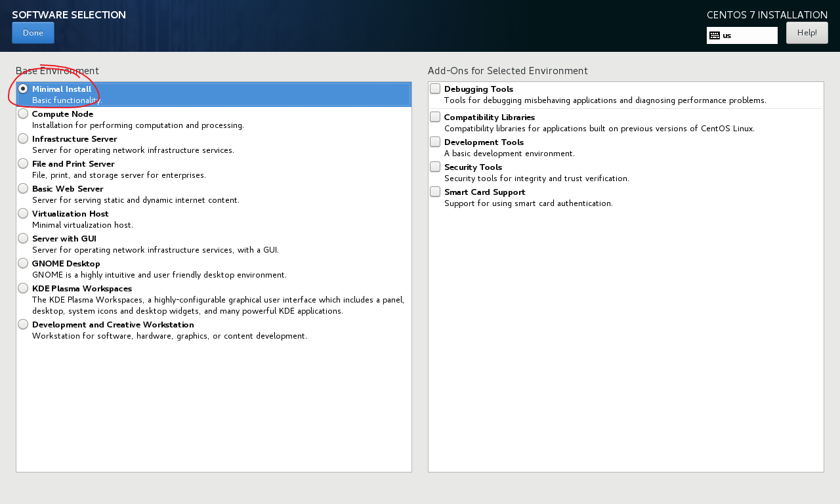This screenshot has height=504, width=840.
Task: Tick Compatibility Libraries checkbox
Action: tap(435, 117)
